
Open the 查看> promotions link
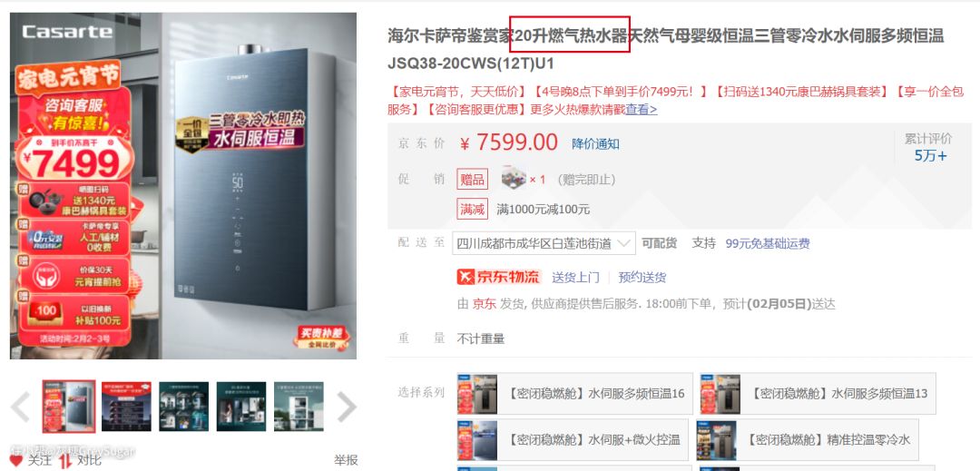642,109
